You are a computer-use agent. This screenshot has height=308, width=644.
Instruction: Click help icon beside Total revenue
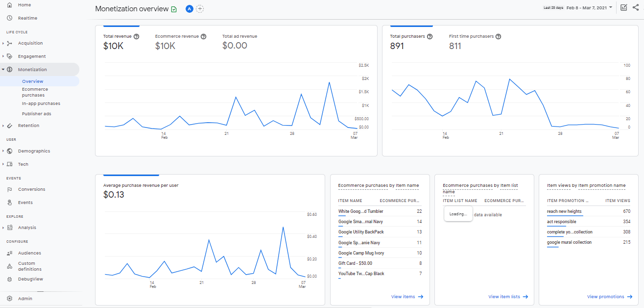[136, 36]
